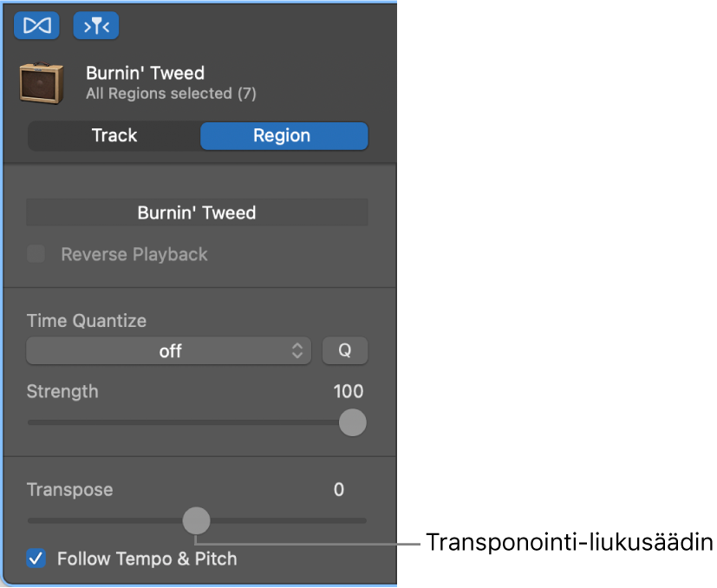Click the Reverse Playback label text

point(134,254)
